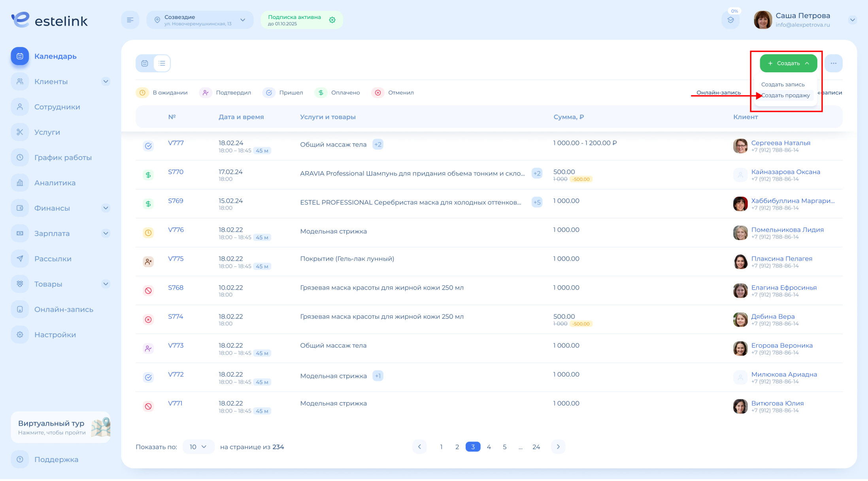This screenshot has height=481, width=868.
Task: Switch to calendar view toggle
Action: pos(145,63)
